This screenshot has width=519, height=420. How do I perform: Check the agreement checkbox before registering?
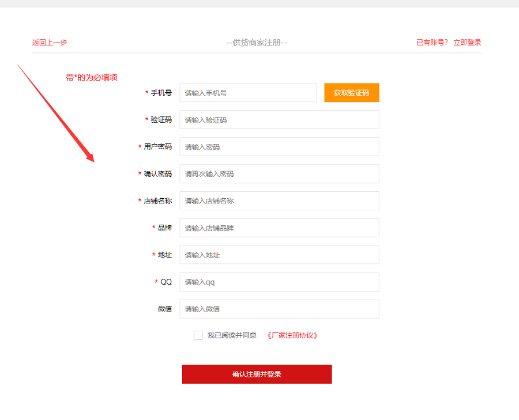198,335
